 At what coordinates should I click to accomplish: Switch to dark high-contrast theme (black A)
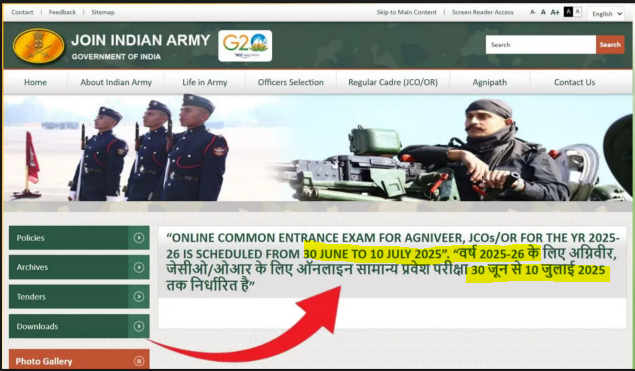click(569, 12)
